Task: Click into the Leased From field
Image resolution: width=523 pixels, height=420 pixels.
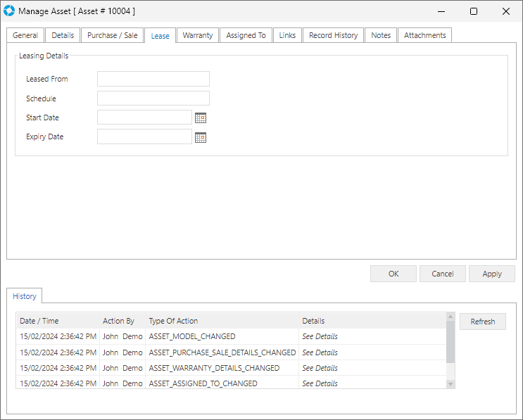Action: [x=153, y=79]
